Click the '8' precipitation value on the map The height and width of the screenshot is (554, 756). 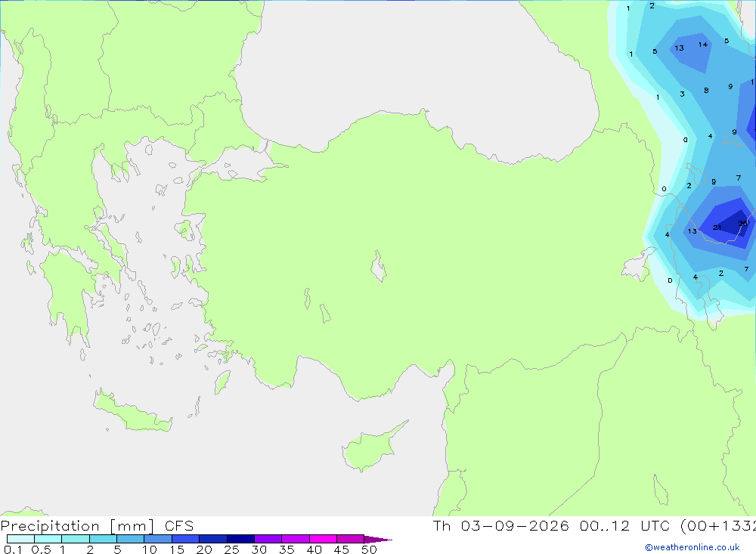click(x=706, y=90)
